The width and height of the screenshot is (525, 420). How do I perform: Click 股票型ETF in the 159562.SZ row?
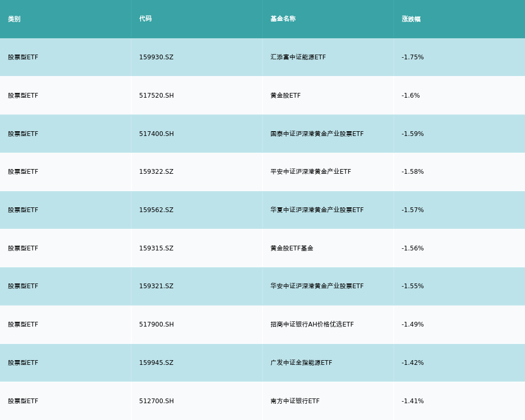point(23,210)
